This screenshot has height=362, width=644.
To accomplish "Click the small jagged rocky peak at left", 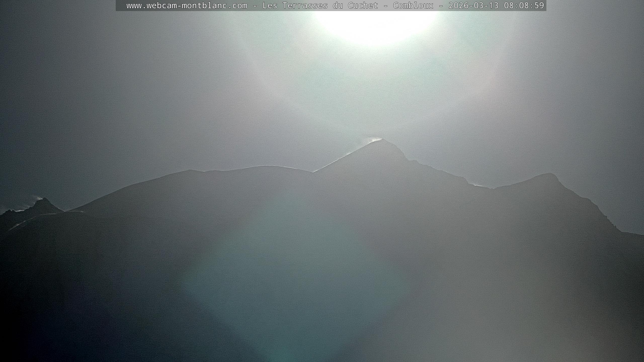I will [x=44, y=200].
